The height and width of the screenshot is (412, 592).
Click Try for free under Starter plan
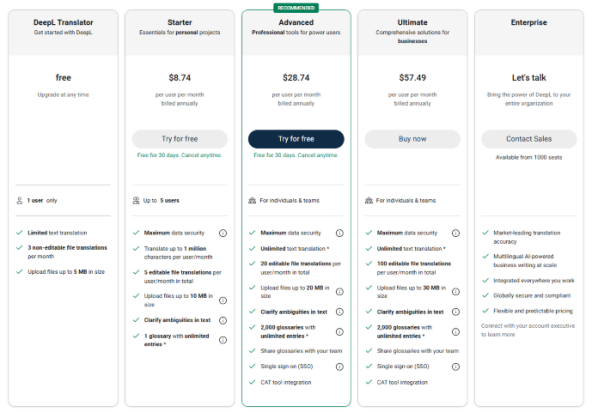180,139
